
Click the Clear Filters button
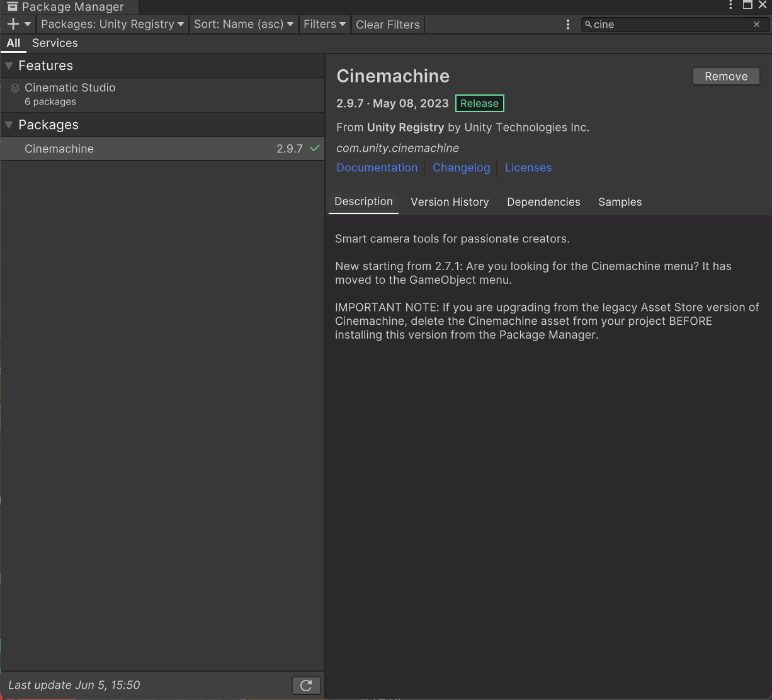(x=388, y=25)
